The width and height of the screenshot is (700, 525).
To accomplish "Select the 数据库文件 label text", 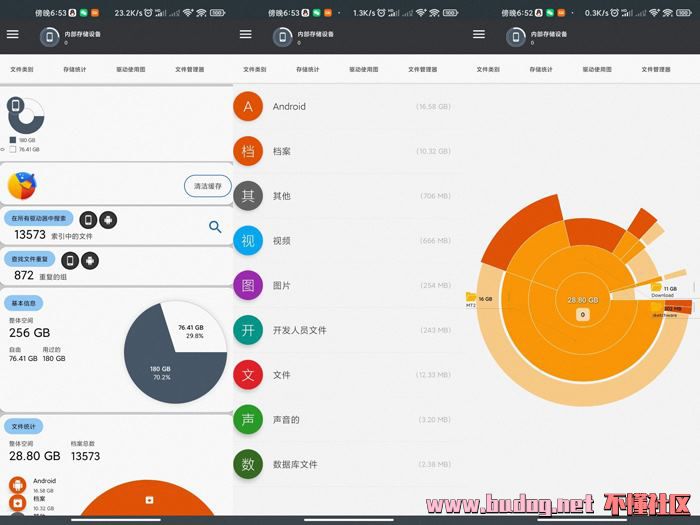I will 295,465.
